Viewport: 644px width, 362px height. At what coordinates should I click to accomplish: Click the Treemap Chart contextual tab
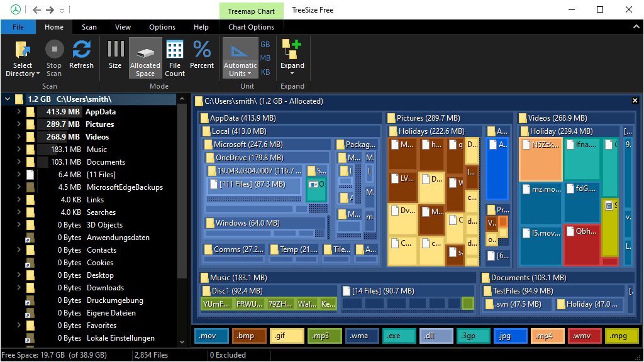(x=252, y=11)
